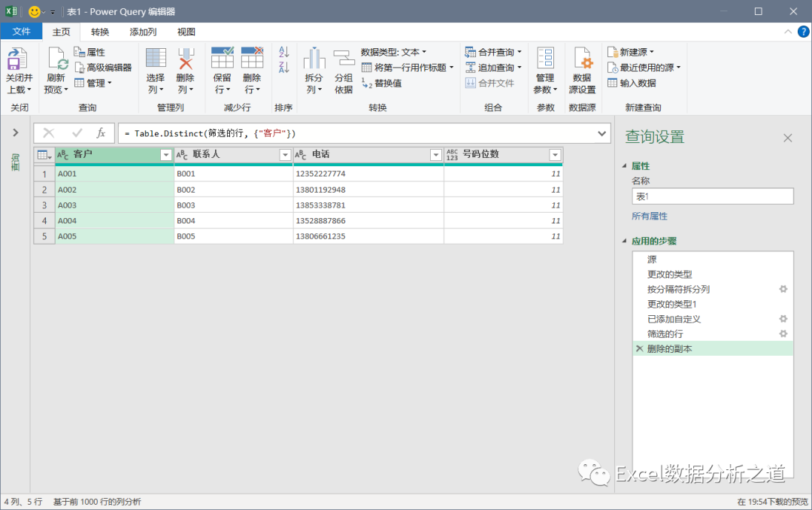This screenshot has width=812, height=510.
Task: Collapse the 属性 section
Action: tap(624, 165)
